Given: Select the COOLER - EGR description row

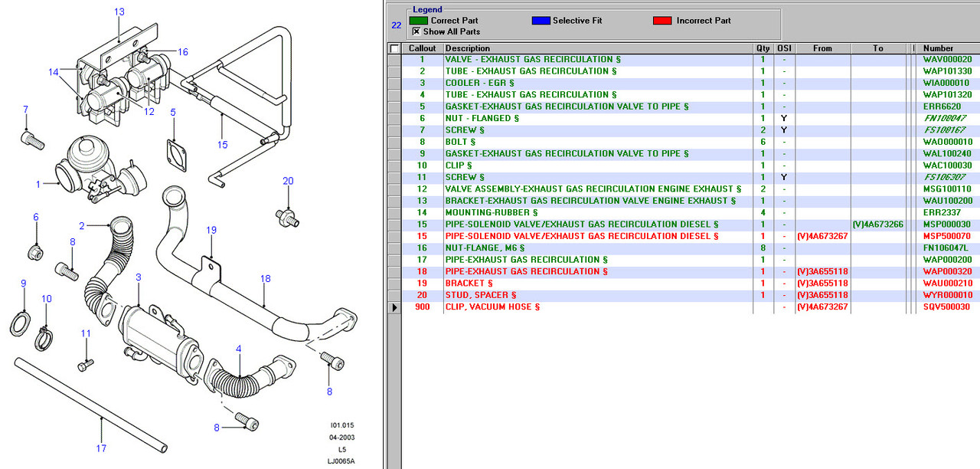Looking at the screenshot, I should [x=479, y=83].
